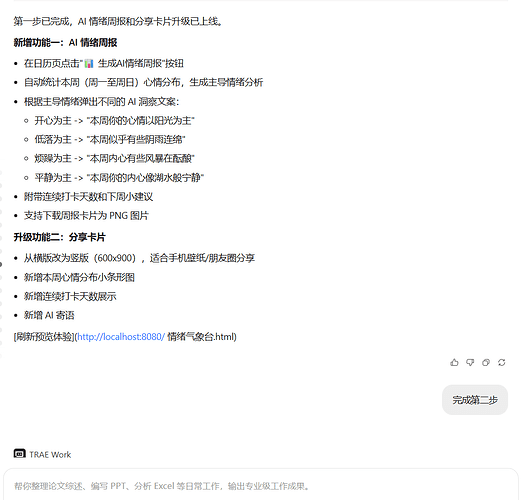Open the localhost:8080 preview link
Screen dimensions: 525x500
click(x=121, y=337)
